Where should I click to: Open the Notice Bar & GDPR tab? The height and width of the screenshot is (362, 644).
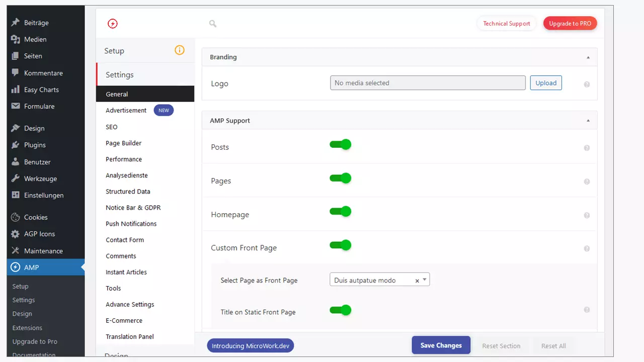[x=133, y=207]
